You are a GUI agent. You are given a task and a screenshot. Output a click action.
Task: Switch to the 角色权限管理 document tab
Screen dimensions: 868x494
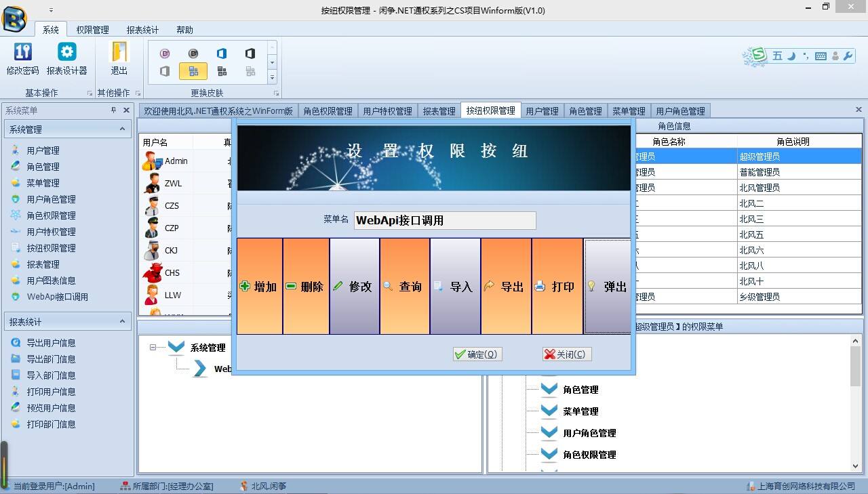(x=328, y=111)
